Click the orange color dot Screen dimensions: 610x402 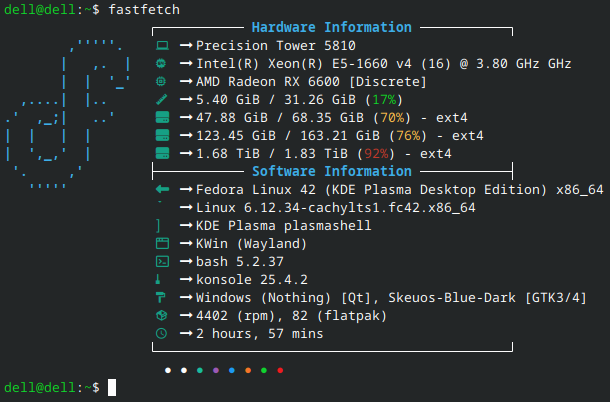pos(248,370)
